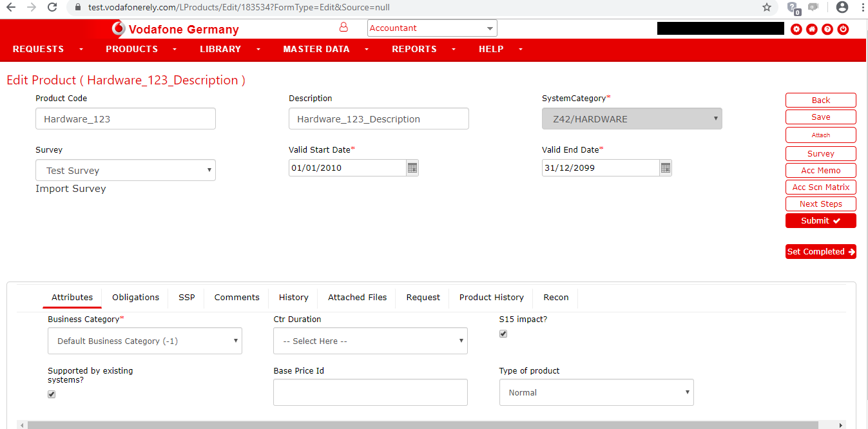Switch to the SSP tab
Viewport: 868px width, 429px height.
tap(187, 298)
